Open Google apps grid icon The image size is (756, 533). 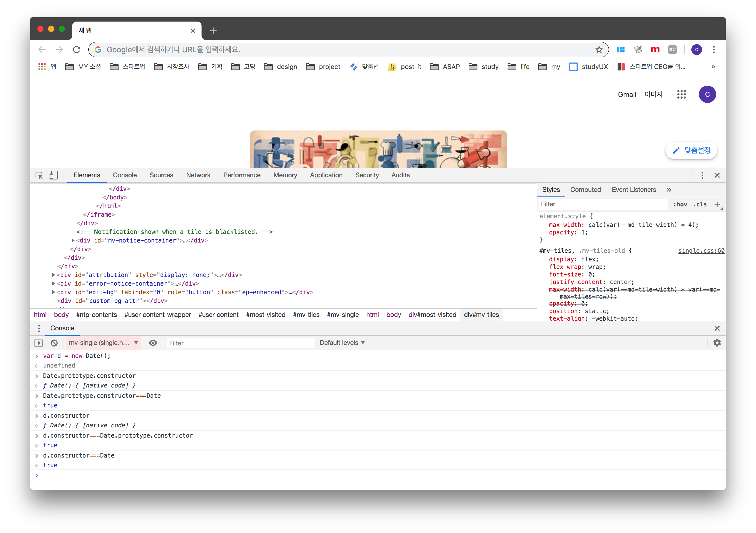coord(681,95)
